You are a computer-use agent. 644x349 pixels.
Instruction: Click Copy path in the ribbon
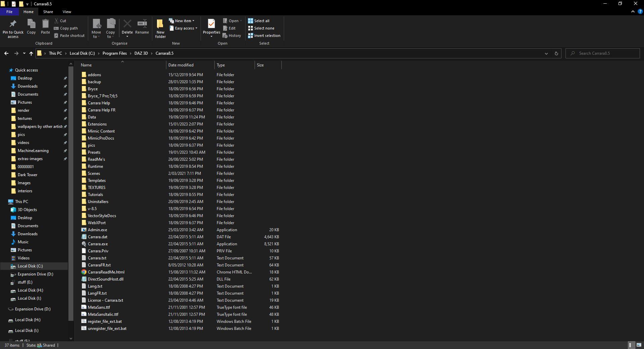[x=66, y=28]
